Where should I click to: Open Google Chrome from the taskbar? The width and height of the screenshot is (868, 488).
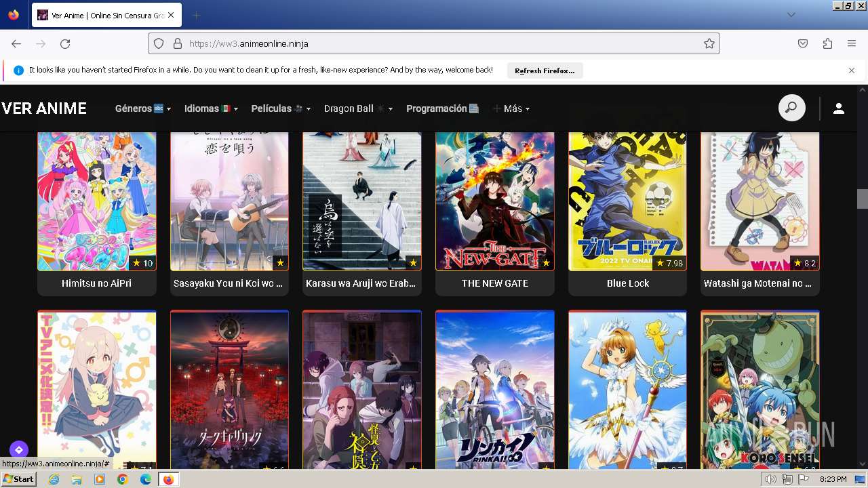tap(123, 479)
